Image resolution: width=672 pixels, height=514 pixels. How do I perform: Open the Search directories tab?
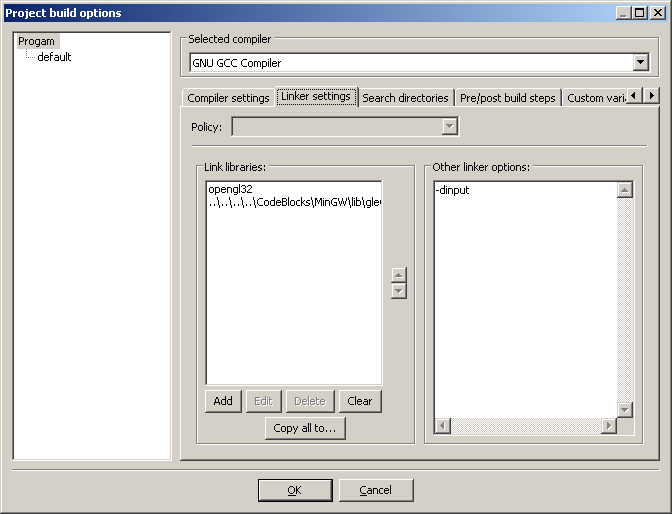click(x=405, y=98)
